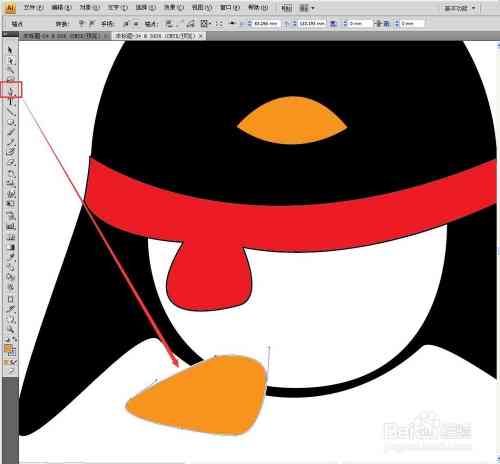This screenshot has width=500, height=464.
Task: Select the Zoom magnifier tool
Action: coord(11,330)
